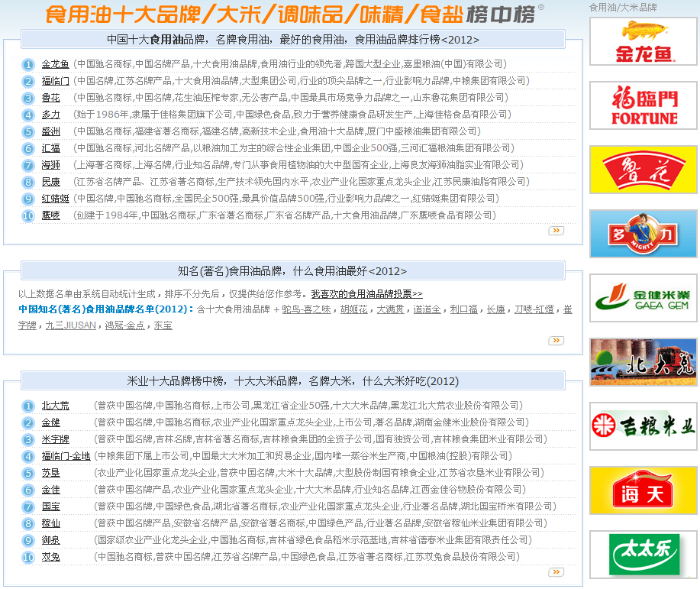700x589 pixels.
Task: Open the 稼仙 rice brand link
Action: pos(51,523)
